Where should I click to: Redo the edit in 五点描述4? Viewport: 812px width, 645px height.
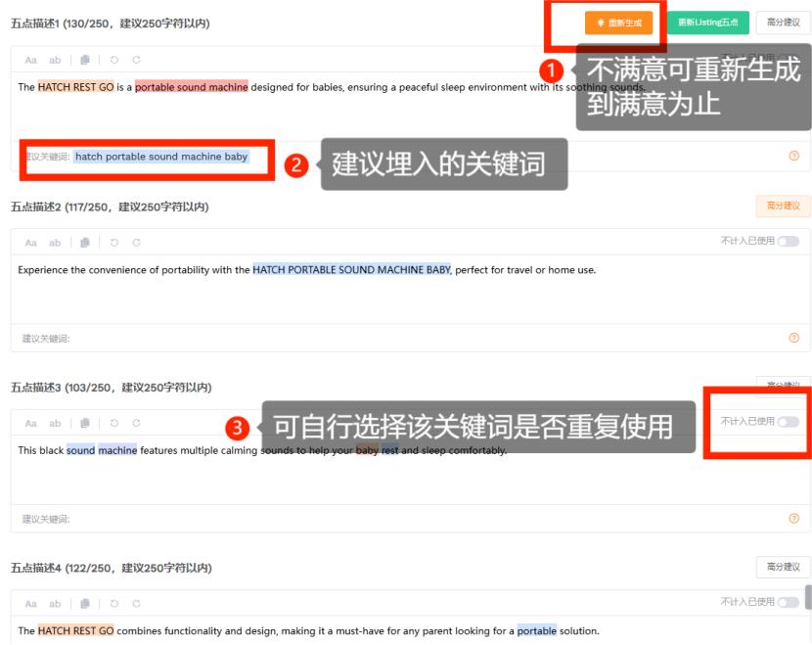136,604
